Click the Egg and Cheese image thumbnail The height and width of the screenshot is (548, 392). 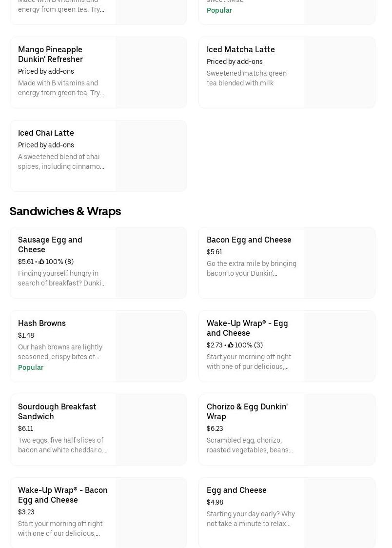(x=340, y=512)
